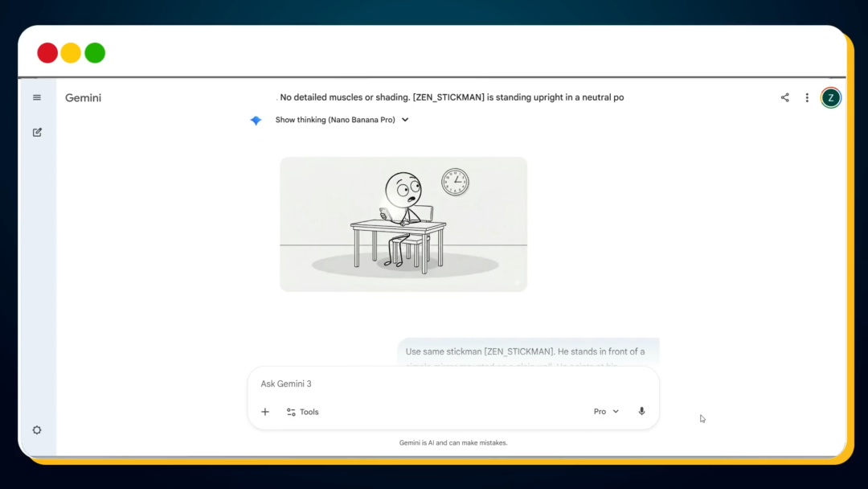868x489 pixels.
Task: Open the three-dot more options menu
Action: [x=807, y=98]
